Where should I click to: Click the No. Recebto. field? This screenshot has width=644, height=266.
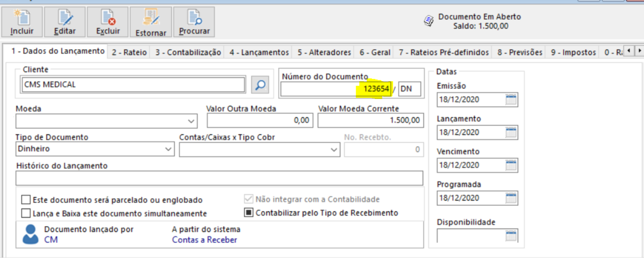click(x=384, y=150)
